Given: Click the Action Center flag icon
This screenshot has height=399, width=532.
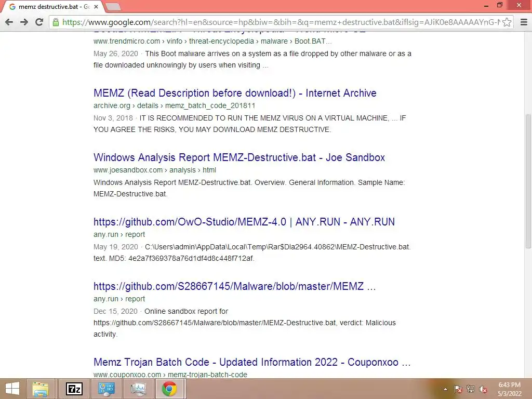Looking at the screenshot, I should click(458, 389).
